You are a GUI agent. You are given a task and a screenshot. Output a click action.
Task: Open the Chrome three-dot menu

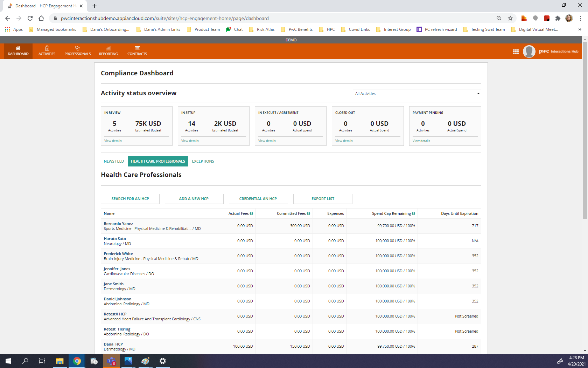580,18
